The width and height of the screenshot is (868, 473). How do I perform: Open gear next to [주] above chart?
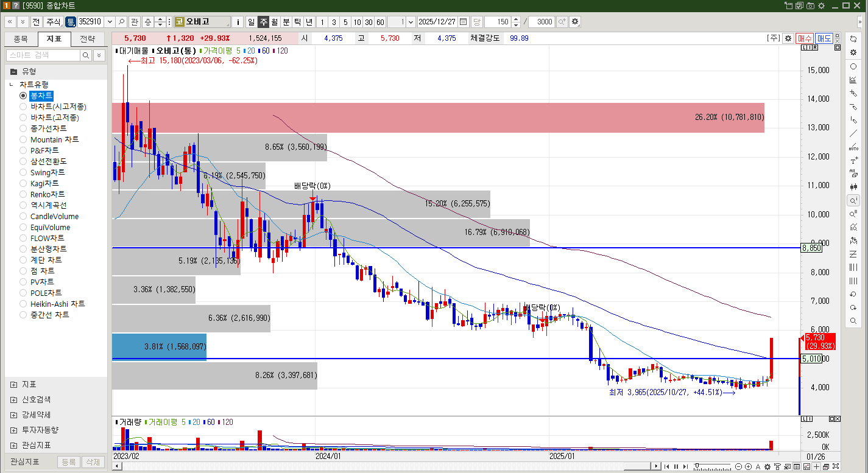point(788,38)
